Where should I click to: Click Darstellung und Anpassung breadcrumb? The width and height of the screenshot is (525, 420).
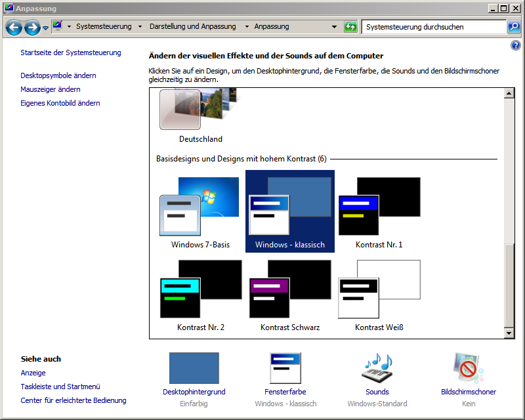[192, 26]
